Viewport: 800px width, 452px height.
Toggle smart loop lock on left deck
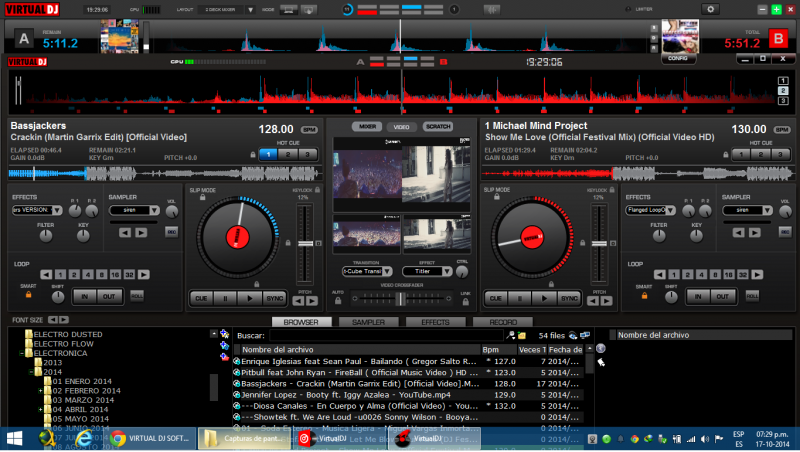(28, 294)
